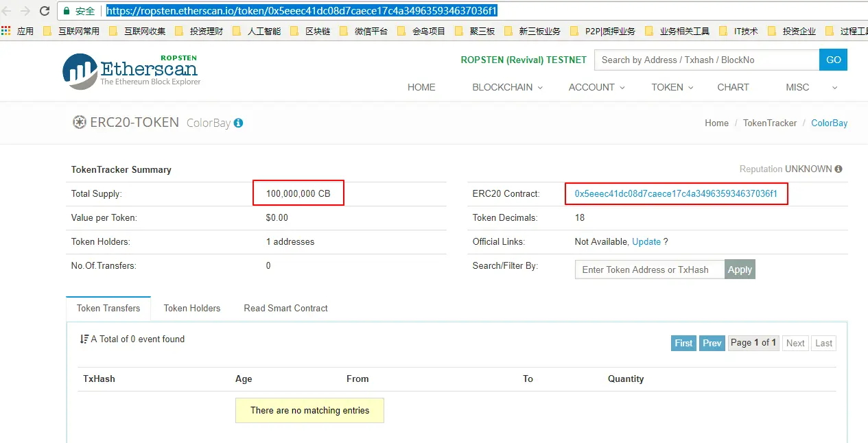The height and width of the screenshot is (443, 868).
Task: Click the Update official links link
Action: 646,241
